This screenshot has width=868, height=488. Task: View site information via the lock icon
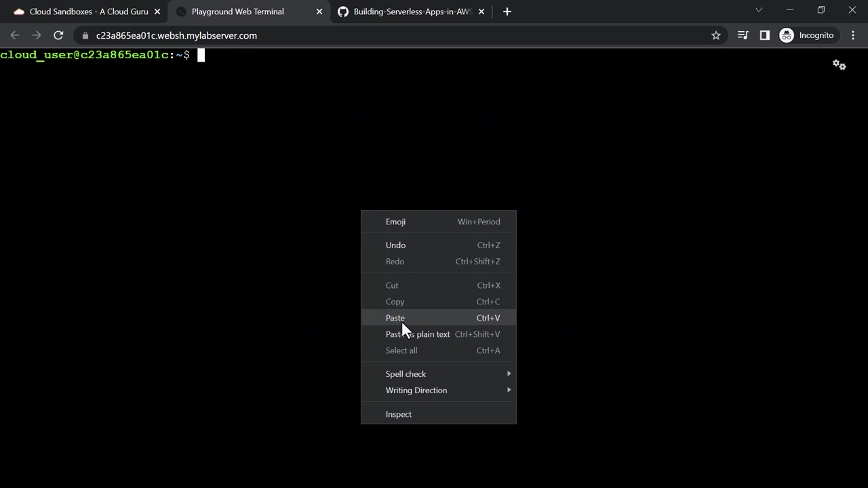(85, 35)
